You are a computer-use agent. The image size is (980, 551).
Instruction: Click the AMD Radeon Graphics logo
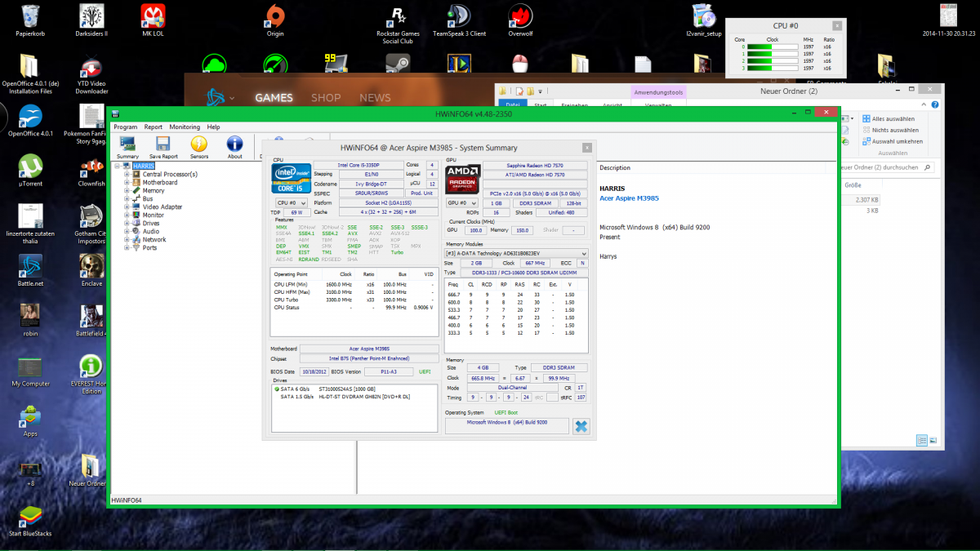point(461,180)
